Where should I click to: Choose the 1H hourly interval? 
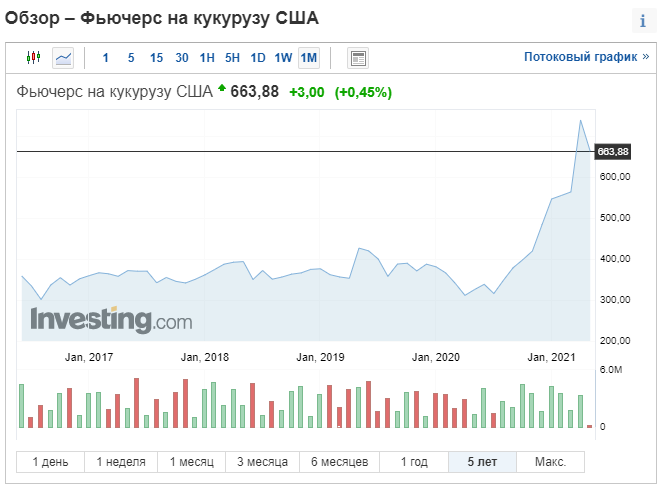click(207, 58)
